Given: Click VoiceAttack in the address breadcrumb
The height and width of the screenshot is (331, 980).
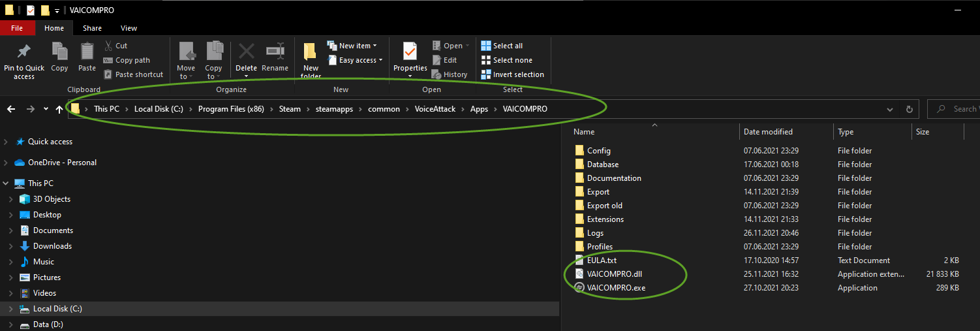Looking at the screenshot, I should tap(435, 109).
